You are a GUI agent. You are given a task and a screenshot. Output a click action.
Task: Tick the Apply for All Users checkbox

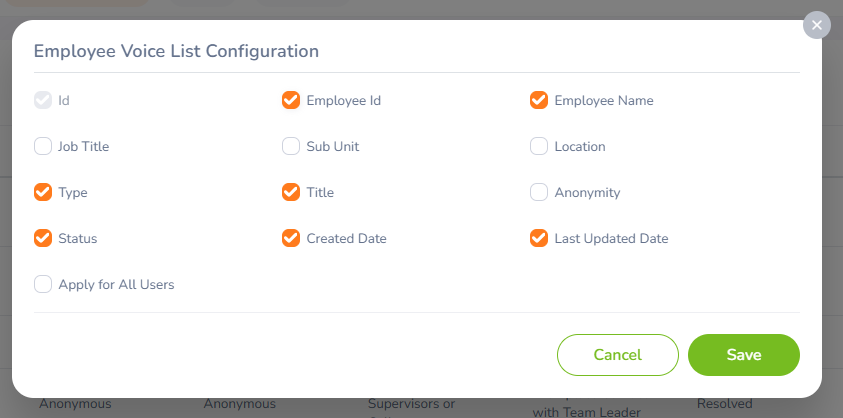pyautogui.click(x=43, y=284)
